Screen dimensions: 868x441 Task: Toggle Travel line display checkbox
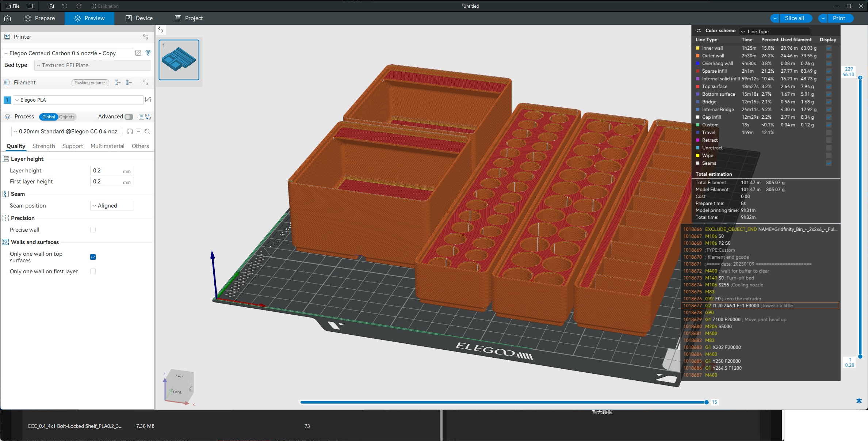coord(829,133)
